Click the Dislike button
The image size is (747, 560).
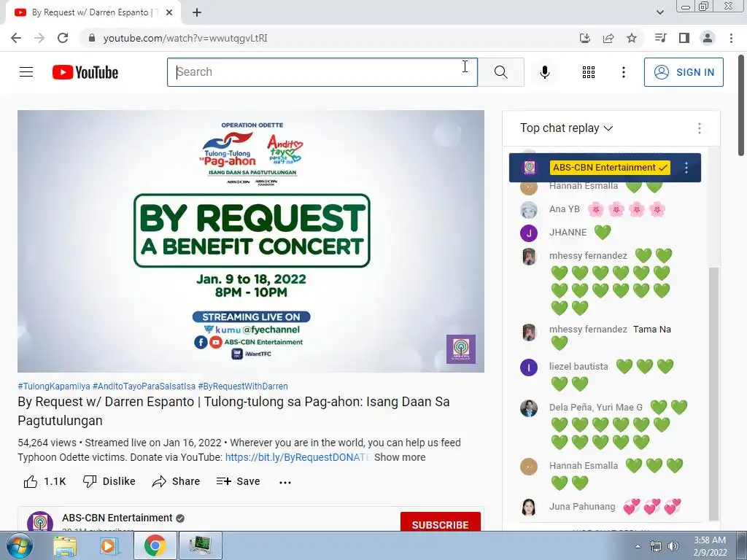click(x=109, y=481)
